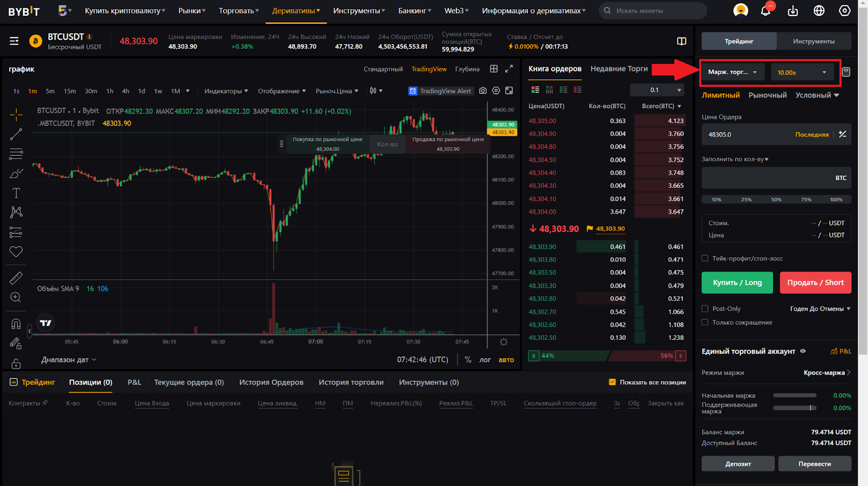
Task: Click the Deposit button
Action: [x=738, y=464]
